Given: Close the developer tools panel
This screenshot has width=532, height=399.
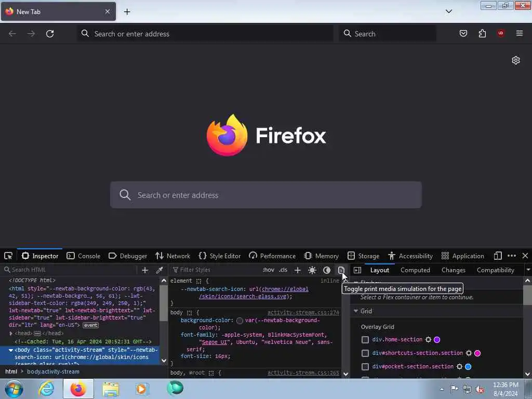Looking at the screenshot, I should click(525, 256).
